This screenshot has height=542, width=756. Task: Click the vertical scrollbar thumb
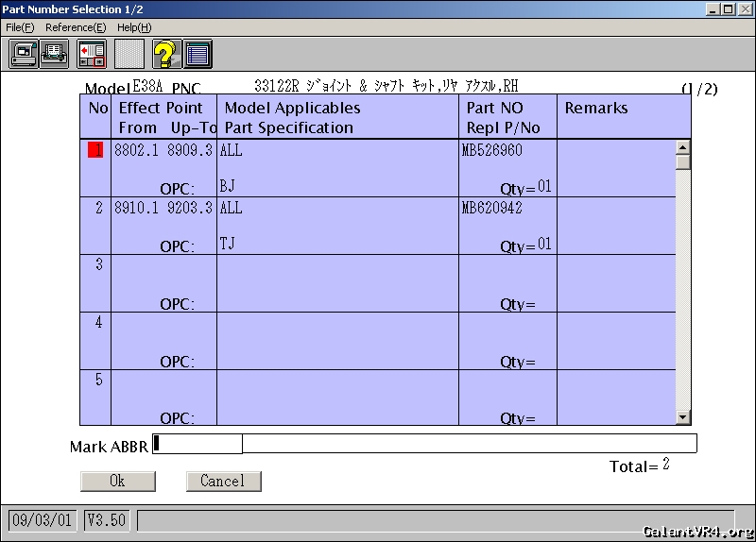coord(682,161)
